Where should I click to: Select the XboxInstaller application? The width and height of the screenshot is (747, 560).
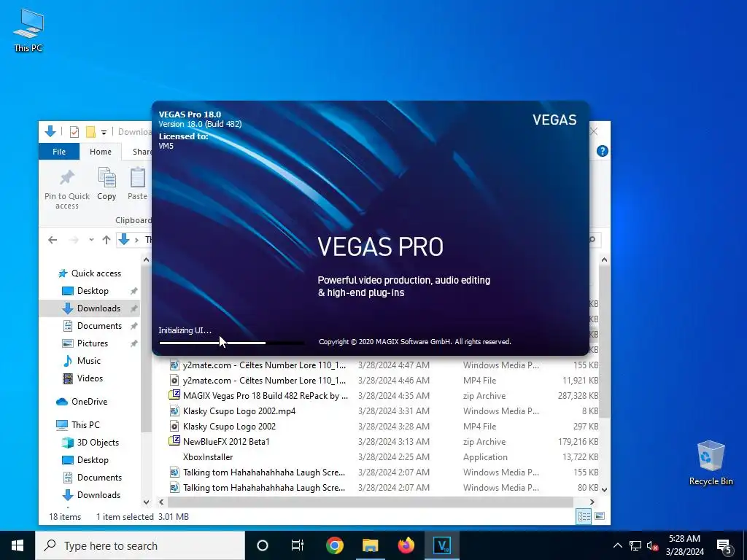[384, 456]
